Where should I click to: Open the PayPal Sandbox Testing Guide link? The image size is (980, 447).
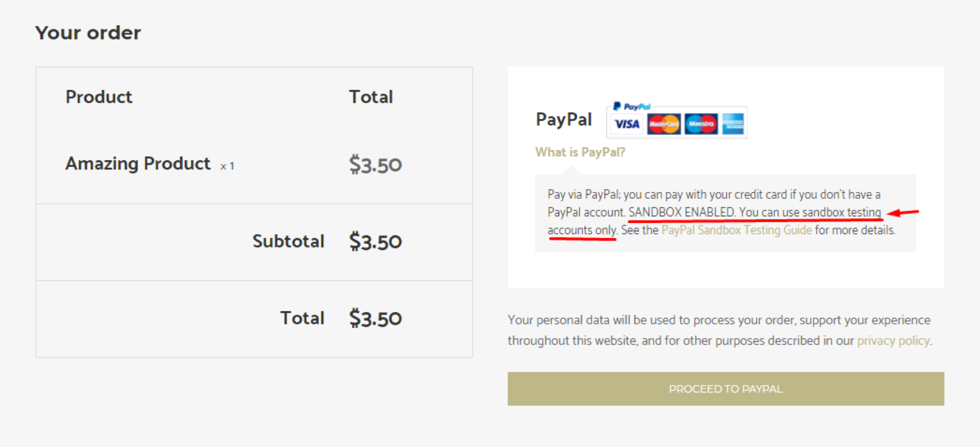tap(736, 230)
